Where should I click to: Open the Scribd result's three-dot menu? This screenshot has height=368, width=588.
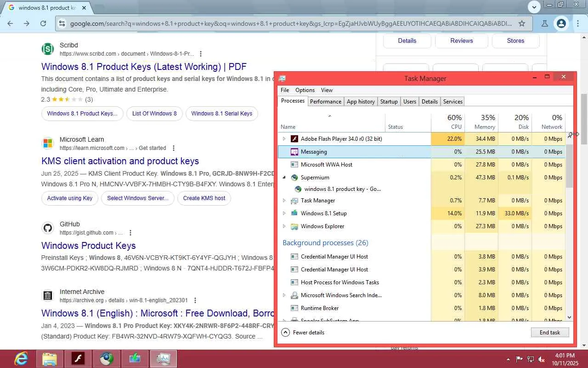coord(201,54)
